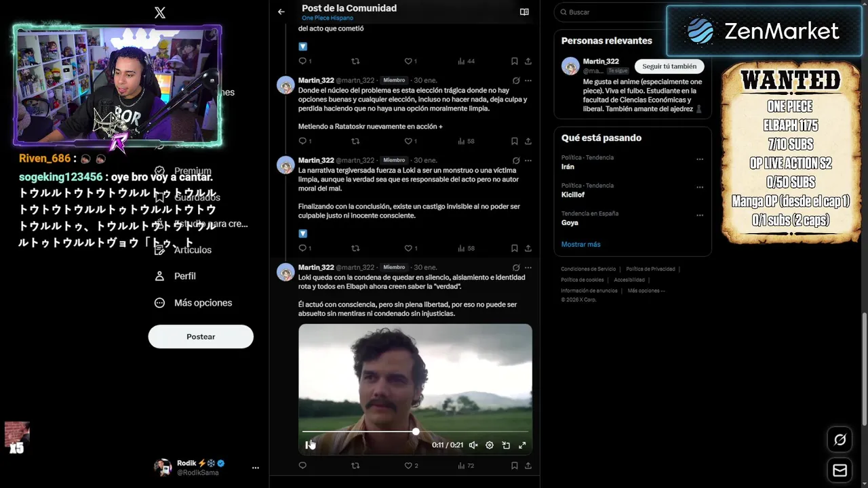The height and width of the screenshot is (488, 868).
Task: Expand Más opciones in the sidebar
Action: click(193, 303)
